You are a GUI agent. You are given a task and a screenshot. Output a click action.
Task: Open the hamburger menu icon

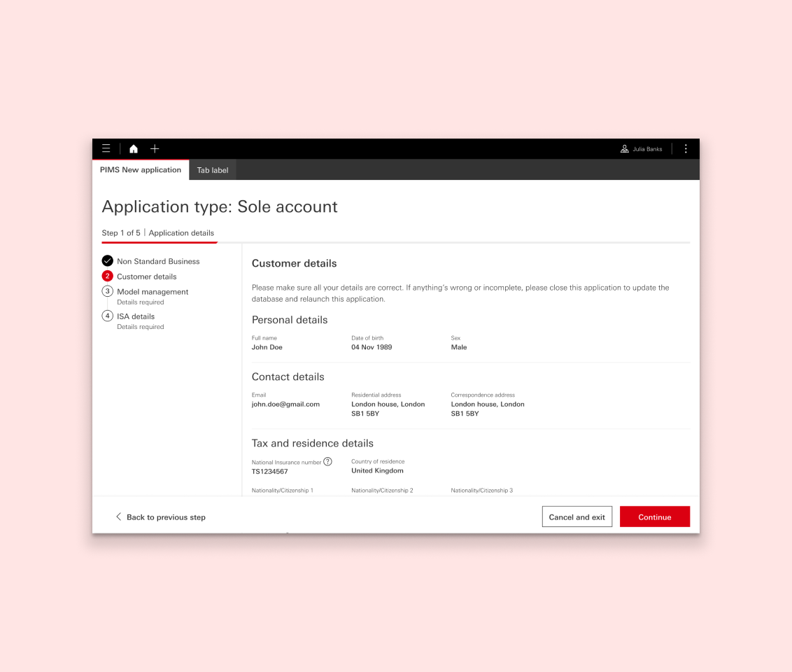point(106,148)
